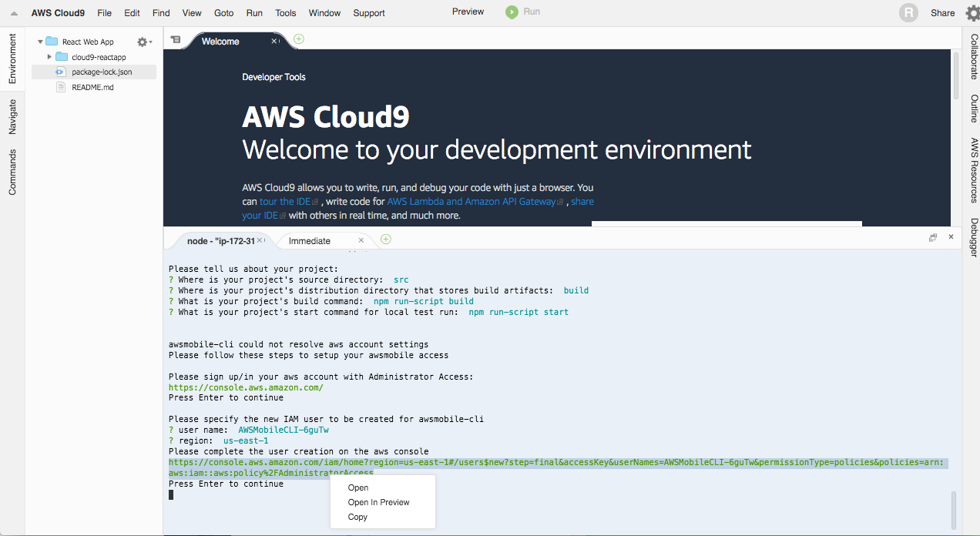Open the Edit menu
980x536 pixels.
[132, 13]
